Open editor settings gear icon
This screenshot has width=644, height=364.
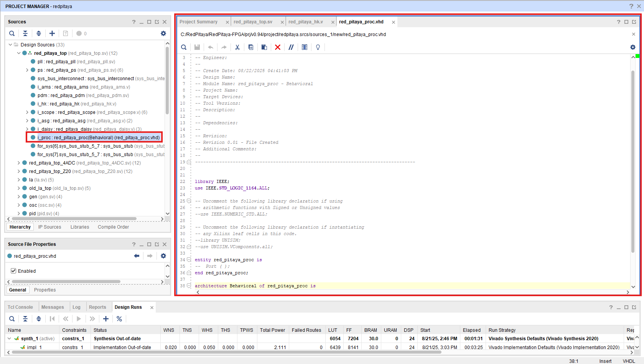pyautogui.click(x=633, y=47)
